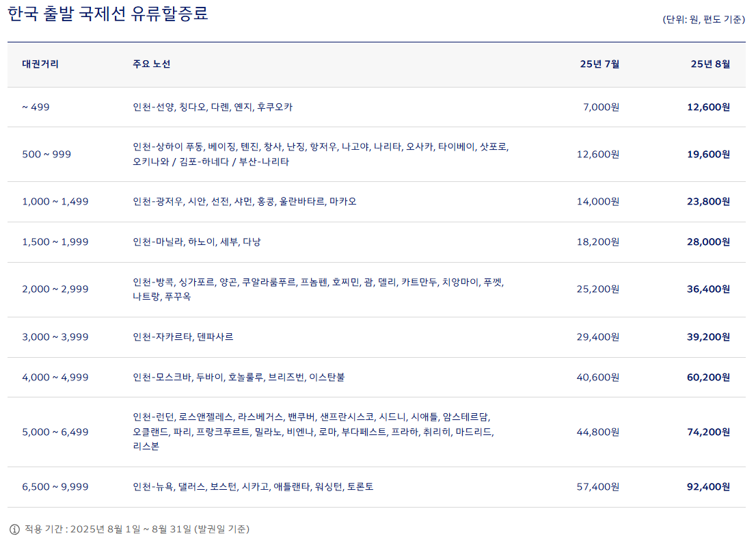Select the 25,200원 July fare
Screen dimensions: 756x550
598,289
